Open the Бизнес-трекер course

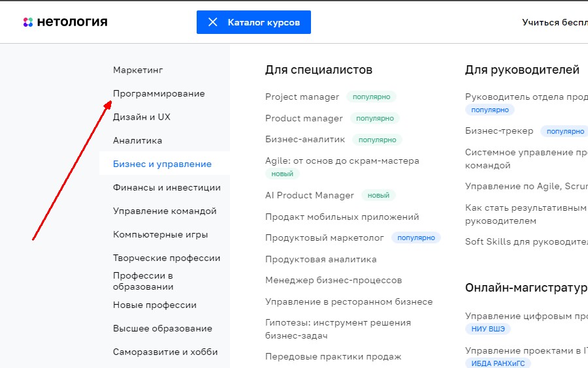pos(499,131)
